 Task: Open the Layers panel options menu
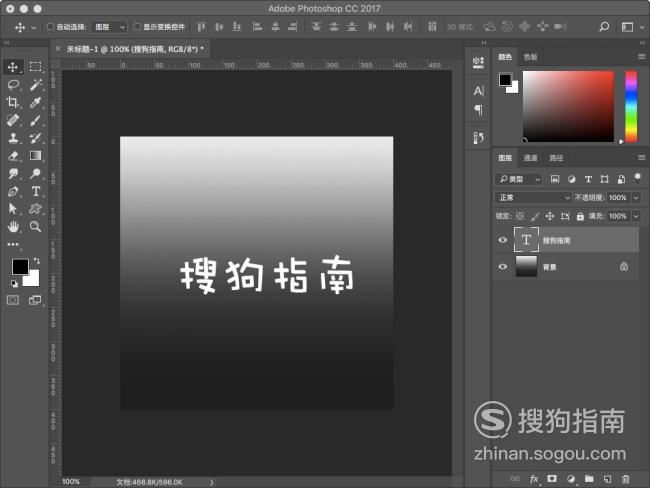click(642, 157)
